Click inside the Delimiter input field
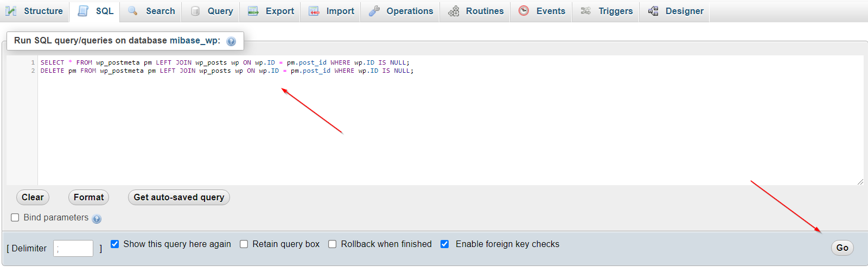868x272 pixels. [x=73, y=248]
